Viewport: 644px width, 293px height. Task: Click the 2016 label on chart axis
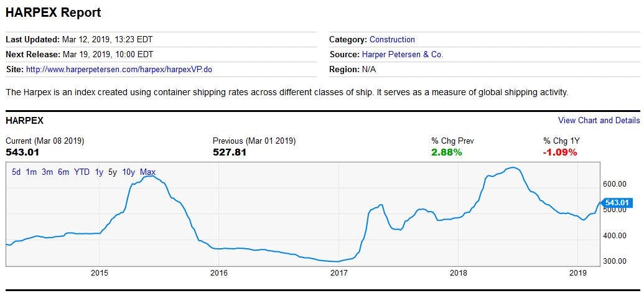pos(219,272)
